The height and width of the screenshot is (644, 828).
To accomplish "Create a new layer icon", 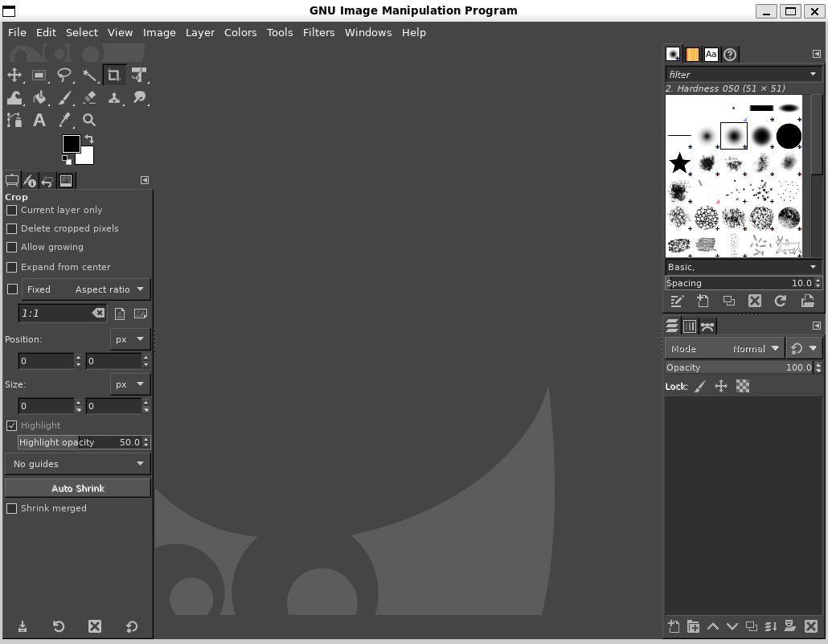I will click(x=674, y=626).
